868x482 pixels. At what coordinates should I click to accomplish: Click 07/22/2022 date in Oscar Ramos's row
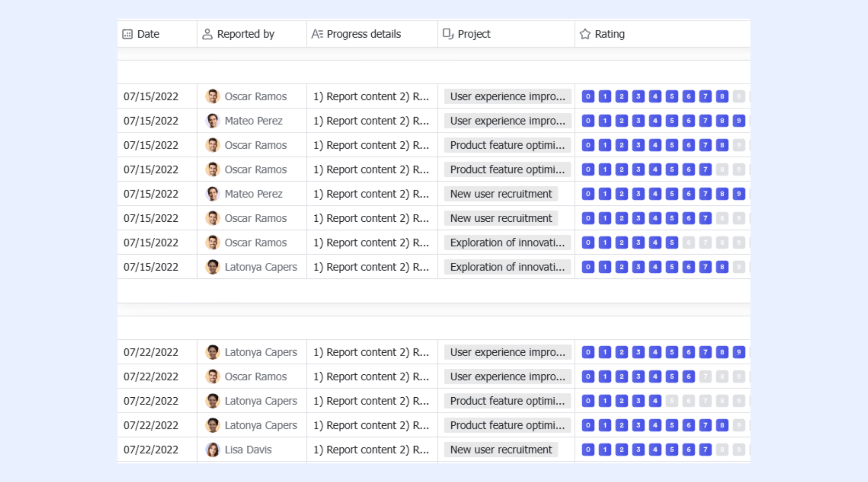click(x=151, y=376)
